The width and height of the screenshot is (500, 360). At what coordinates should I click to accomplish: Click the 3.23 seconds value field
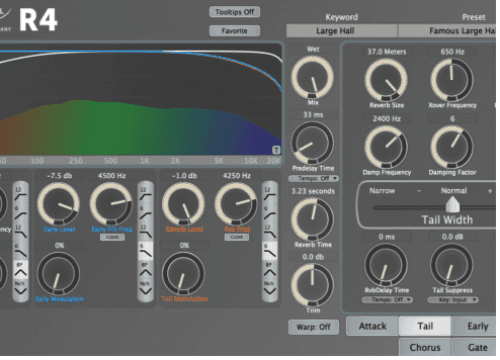[x=313, y=191]
